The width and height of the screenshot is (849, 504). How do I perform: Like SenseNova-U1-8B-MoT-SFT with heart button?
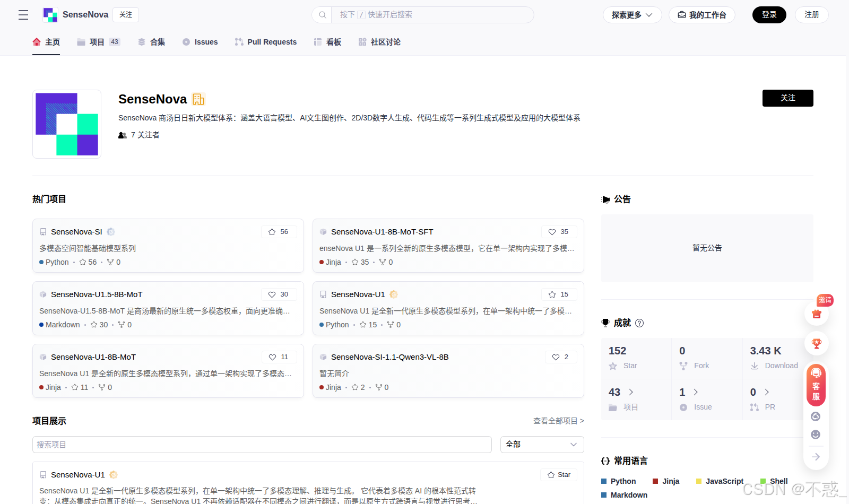[559, 232]
